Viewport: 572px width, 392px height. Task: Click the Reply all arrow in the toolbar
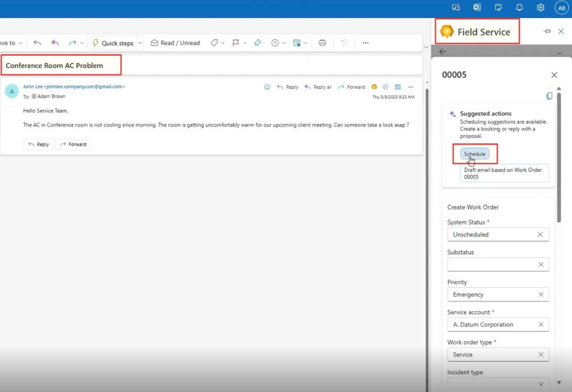tap(55, 43)
